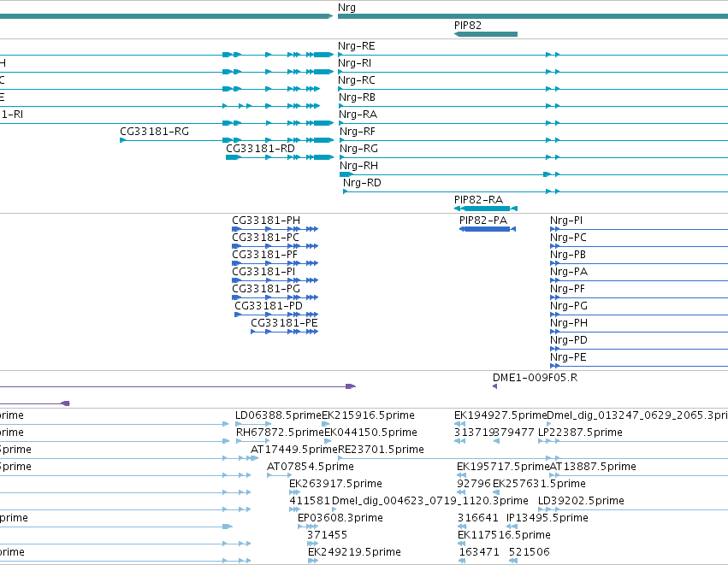
Task: Click protein label Nrg-PG
Action: pyautogui.click(x=568, y=306)
